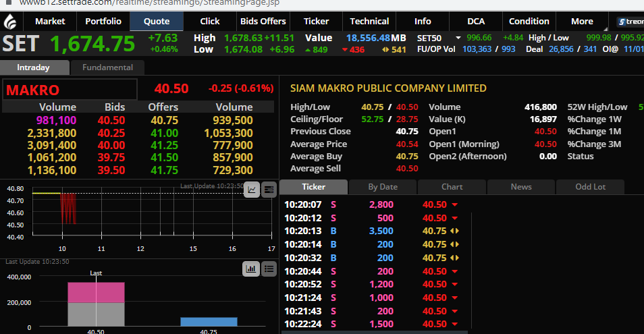Show bar chart view for volume by price
Viewport: 644px width, 334px height.
point(251,269)
